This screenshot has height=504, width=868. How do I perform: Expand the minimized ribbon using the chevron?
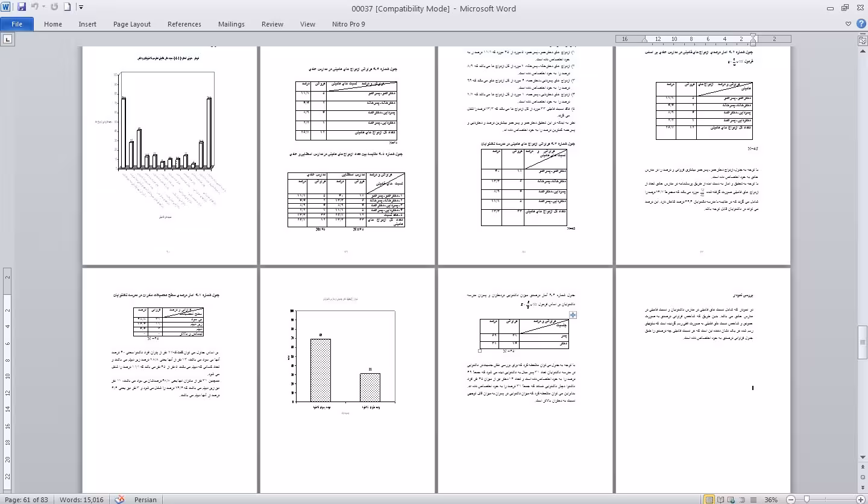click(x=849, y=24)
